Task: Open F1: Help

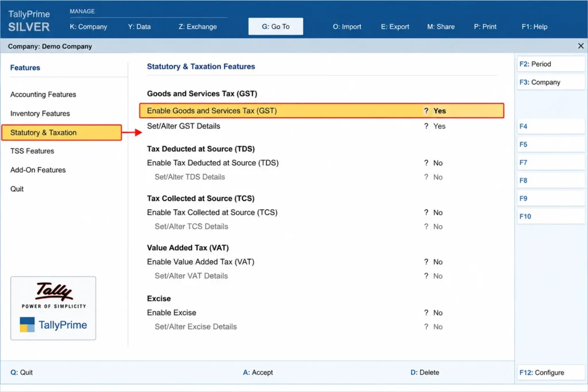Action: [x=535, y=26]
